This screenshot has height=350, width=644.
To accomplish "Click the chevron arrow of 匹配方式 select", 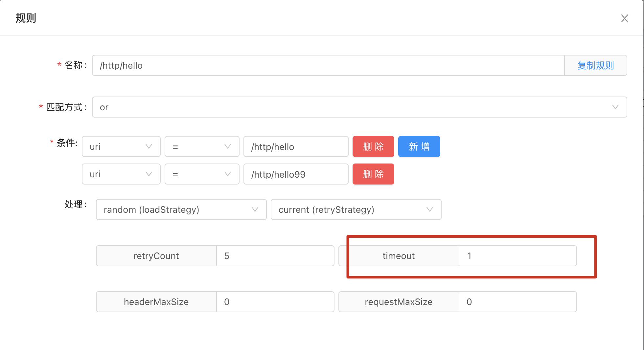I will (x=615, y=107).
